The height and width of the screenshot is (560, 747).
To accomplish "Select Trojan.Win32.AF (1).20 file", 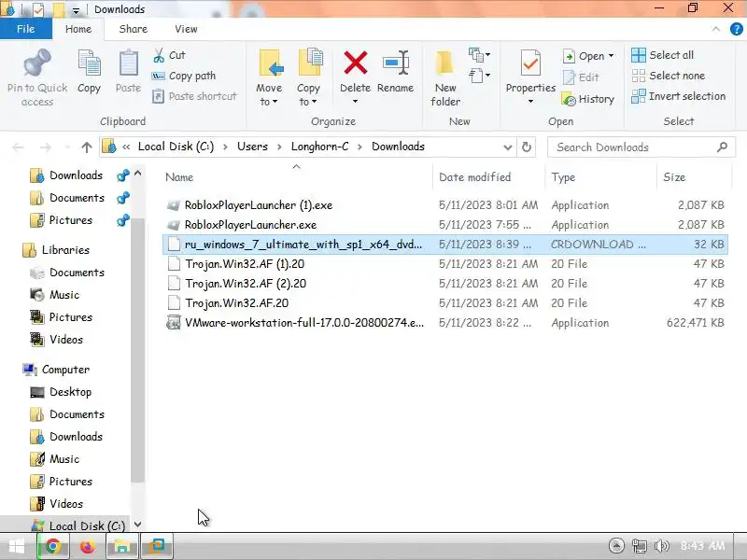I will [444, 264].
